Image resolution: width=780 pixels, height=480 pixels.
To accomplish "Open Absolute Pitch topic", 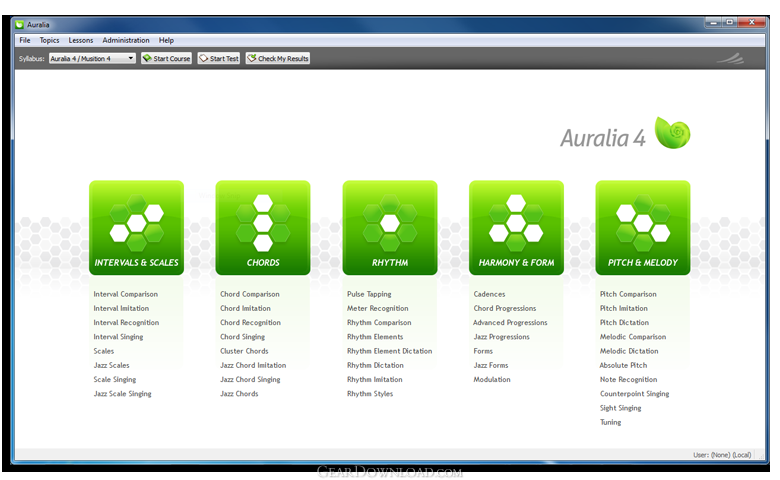I will 623,365.
